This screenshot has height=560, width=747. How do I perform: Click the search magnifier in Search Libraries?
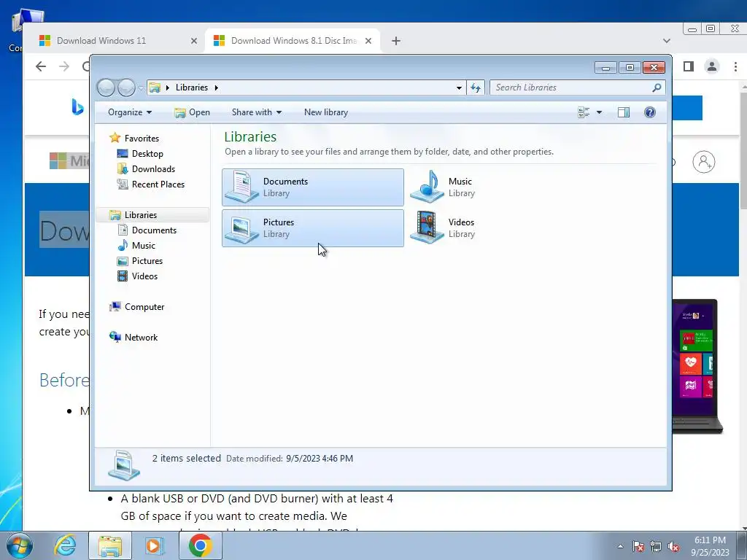click(657, 87)
